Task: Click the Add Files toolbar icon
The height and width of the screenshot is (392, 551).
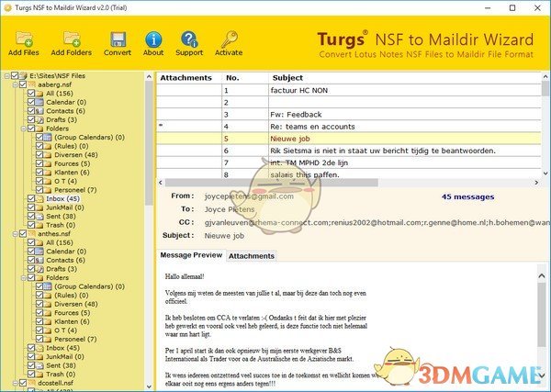Action: (x=24, y=39)
